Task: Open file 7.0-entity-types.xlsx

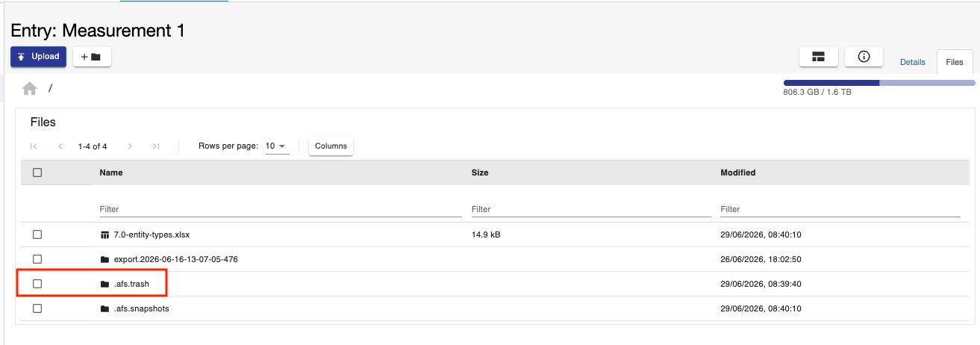Action: [x=152, y=234]
